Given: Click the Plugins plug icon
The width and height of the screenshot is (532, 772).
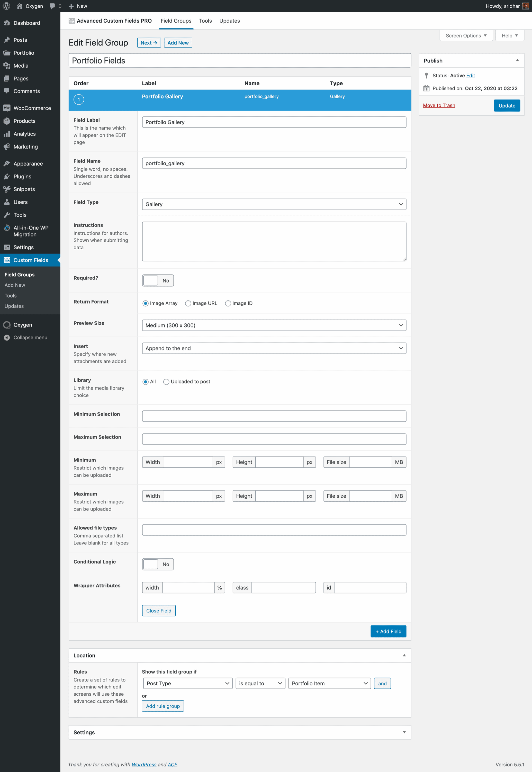Looking at the screenshot, I should point(7,176).
